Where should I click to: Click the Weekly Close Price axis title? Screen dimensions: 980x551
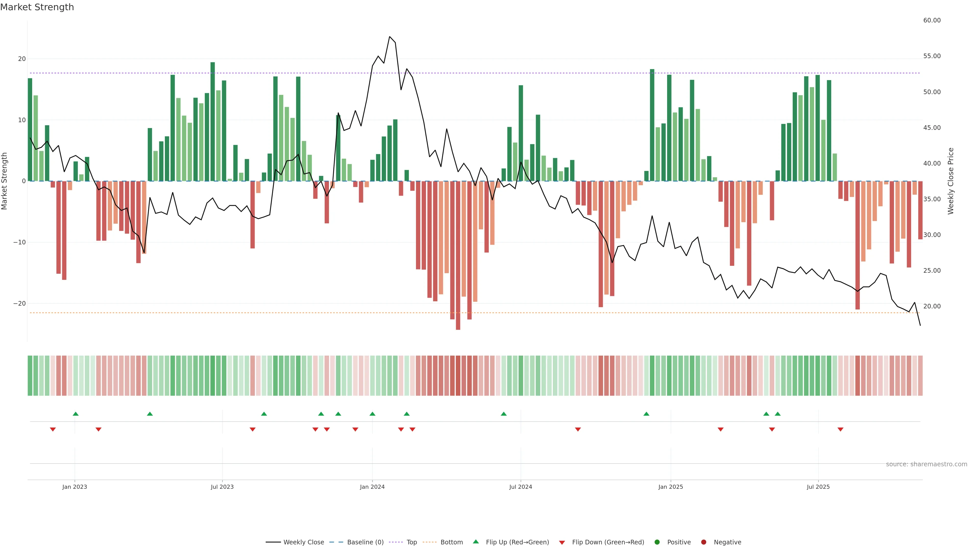click(951, 181)
